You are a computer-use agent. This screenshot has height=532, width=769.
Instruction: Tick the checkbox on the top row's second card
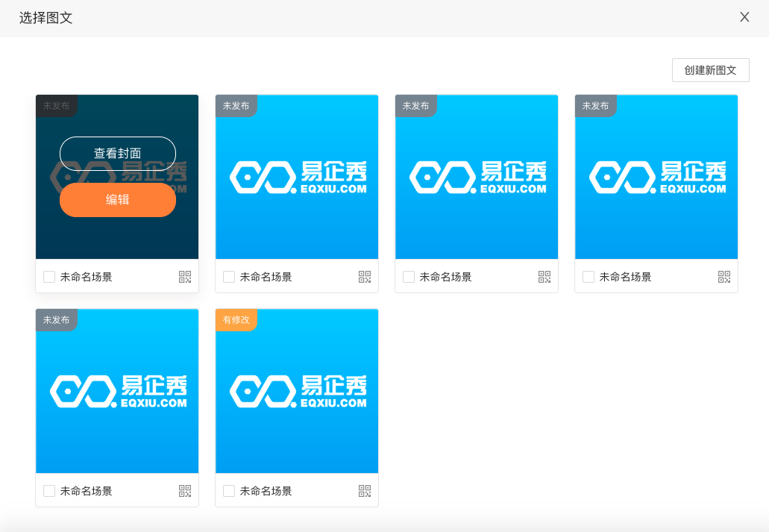(x=229, y=277)
